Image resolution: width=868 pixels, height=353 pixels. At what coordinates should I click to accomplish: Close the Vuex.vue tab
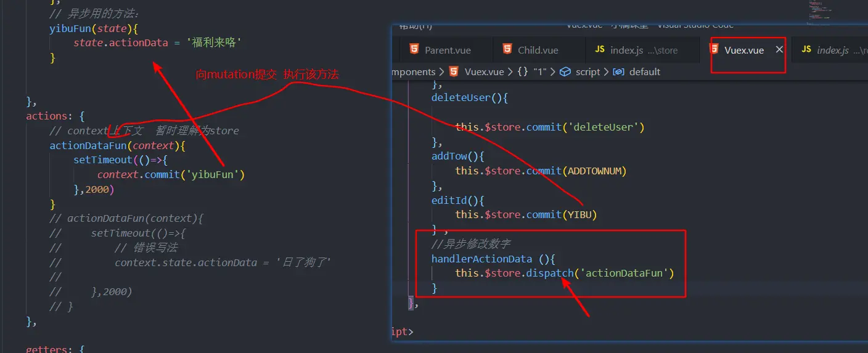[779, 49]
